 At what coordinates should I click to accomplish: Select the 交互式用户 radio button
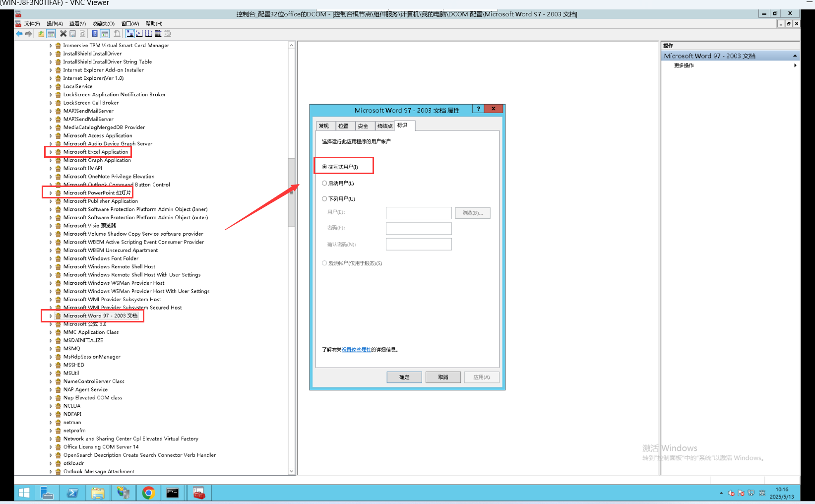coord(324,167)
